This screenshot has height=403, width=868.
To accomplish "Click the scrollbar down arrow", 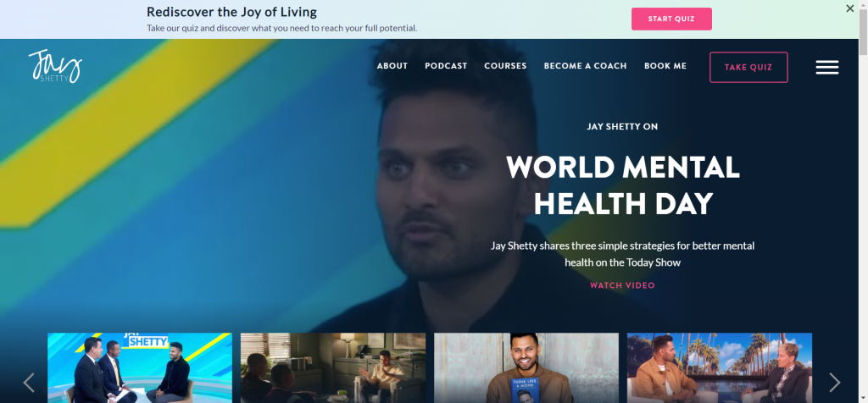I will (863, 398).
